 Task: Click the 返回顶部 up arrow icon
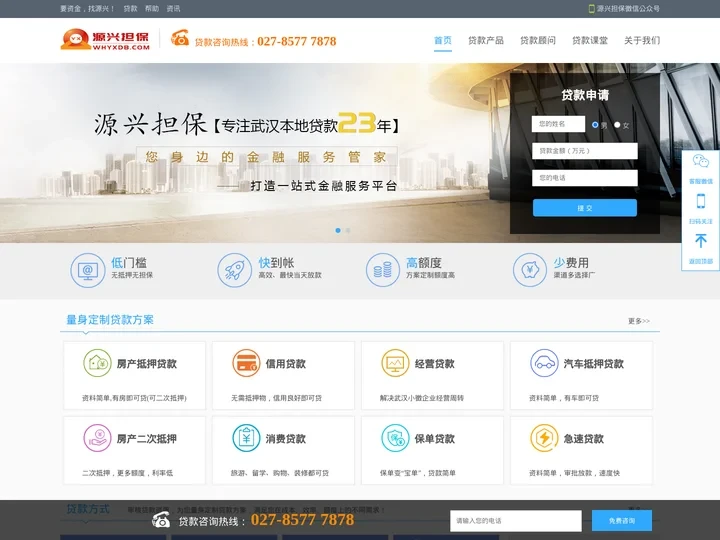pyautogui.click(x=701, y=241)
